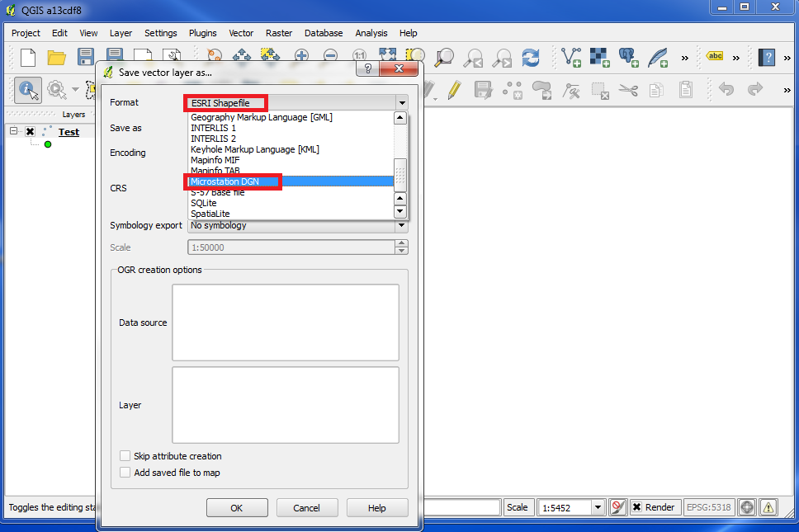The image size is (799, 532).
Task: Click the dialog question mark button
Action: tap(368, 68)
